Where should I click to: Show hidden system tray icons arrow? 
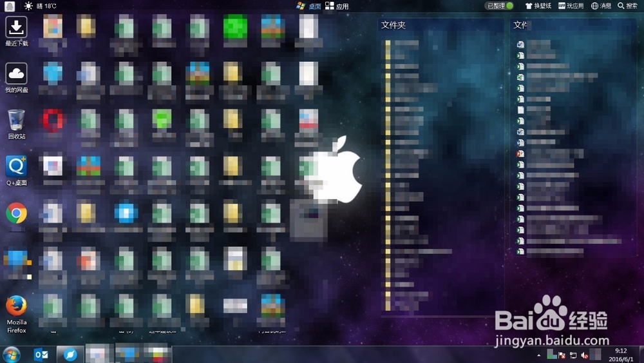click(x=538, y=355)
